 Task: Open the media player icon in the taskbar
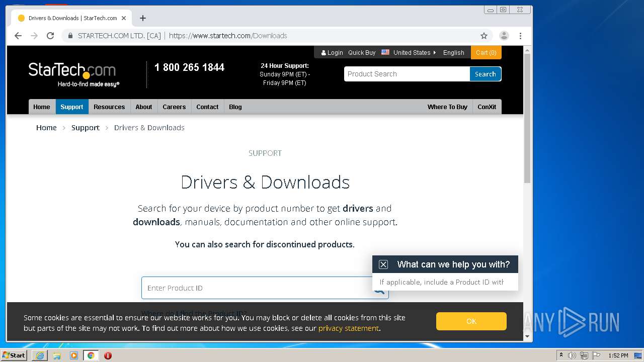coord(74,355)
